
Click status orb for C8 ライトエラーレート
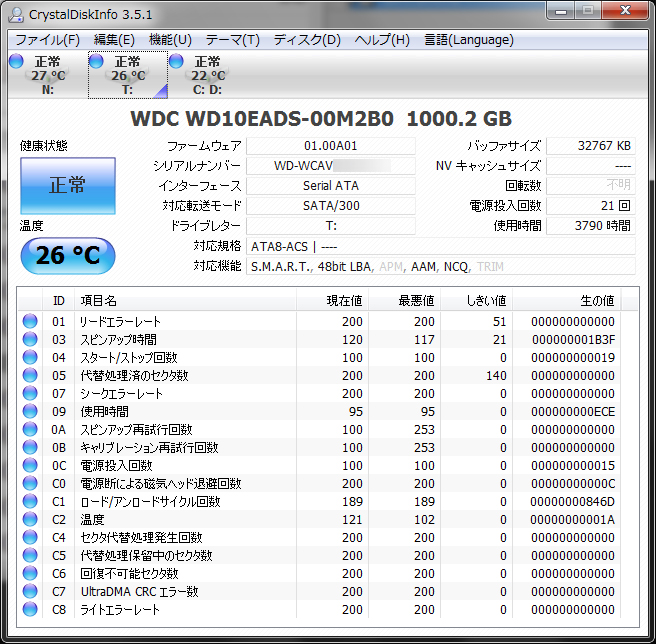[x=30, y=609]
